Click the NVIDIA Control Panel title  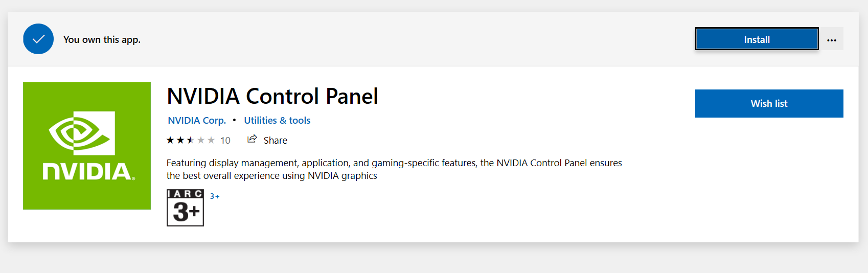[x=272, y=96]
